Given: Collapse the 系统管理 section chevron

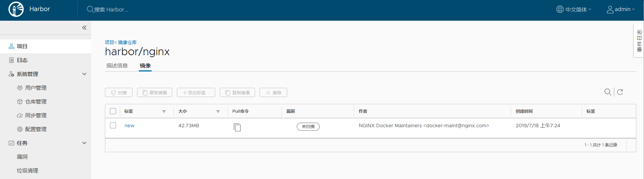Looking at the screenshot, I should pyautogui.click(x=84, y=74).
